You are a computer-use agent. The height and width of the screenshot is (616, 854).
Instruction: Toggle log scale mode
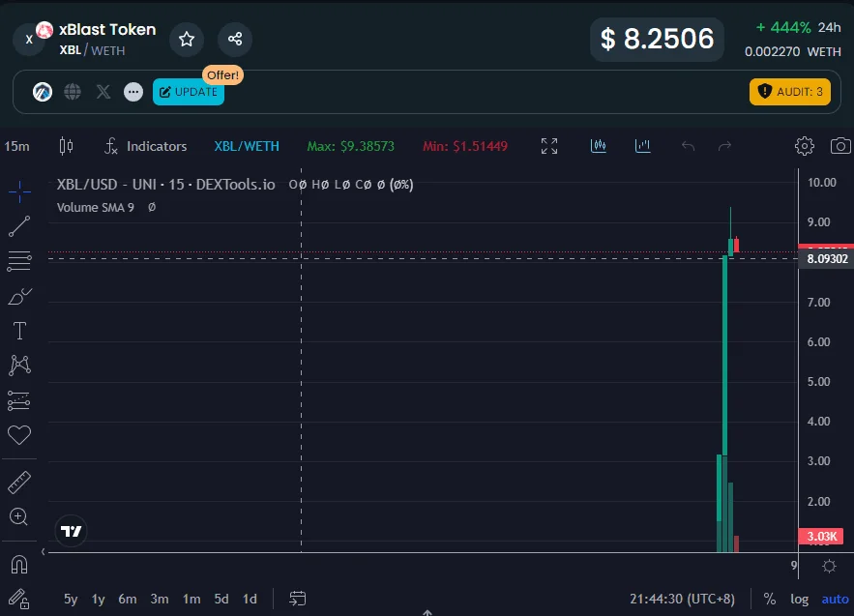pos(800,600)
